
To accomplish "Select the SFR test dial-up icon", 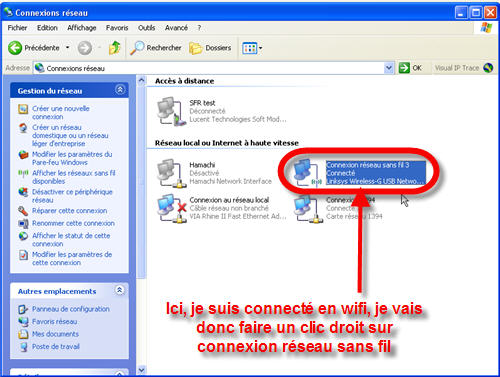I will pos(171,111).
